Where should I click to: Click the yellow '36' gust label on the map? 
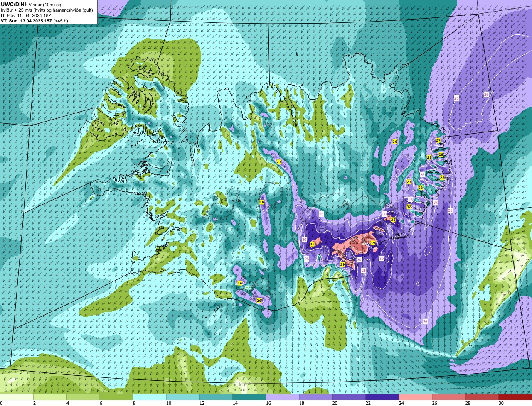pyautogui.click(x=393, y=220)
